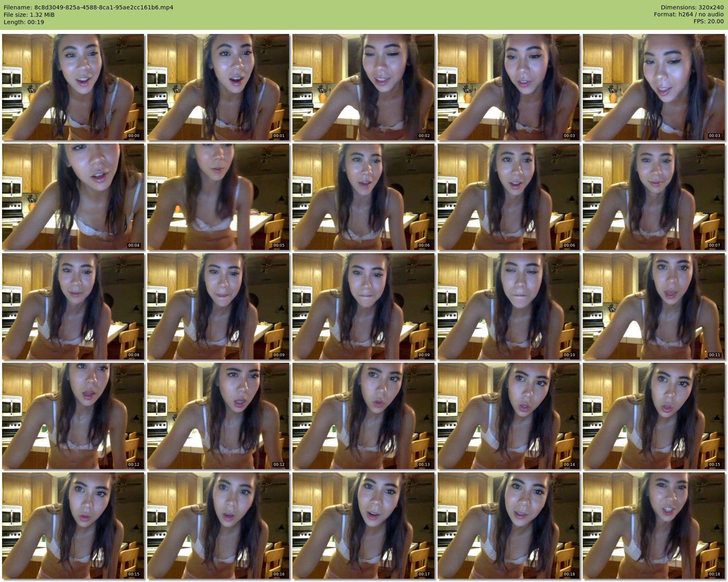
Task: Select the 'Dimensions: 320x240' text
Action: 692,7
